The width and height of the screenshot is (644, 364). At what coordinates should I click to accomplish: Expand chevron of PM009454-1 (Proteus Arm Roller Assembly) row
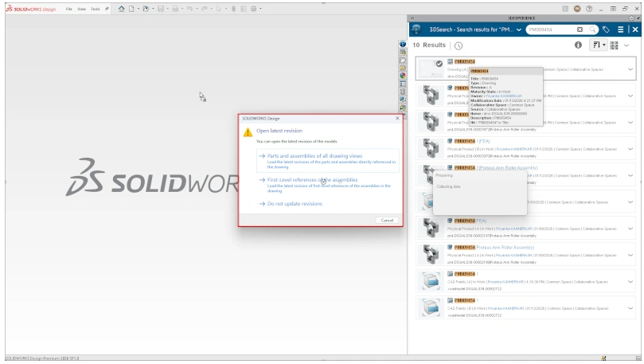click(x=630, y=175)
